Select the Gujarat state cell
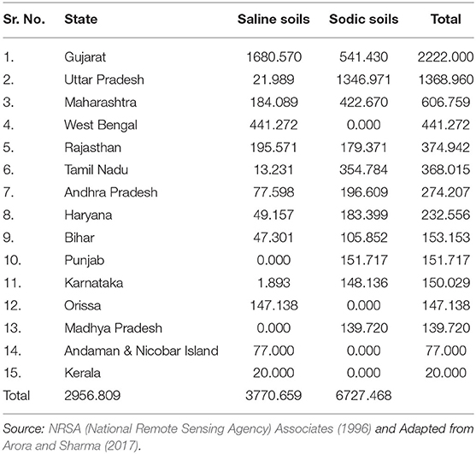 point(85,57)
